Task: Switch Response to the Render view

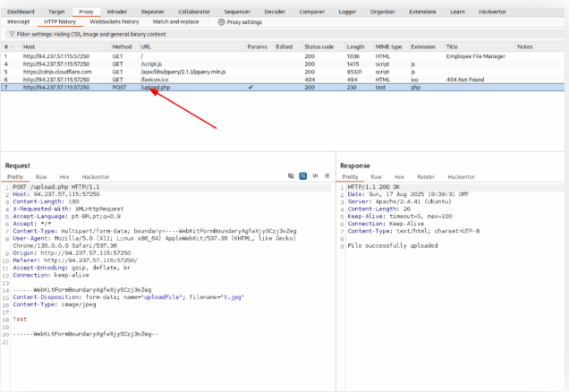Action: click(426, 177)
